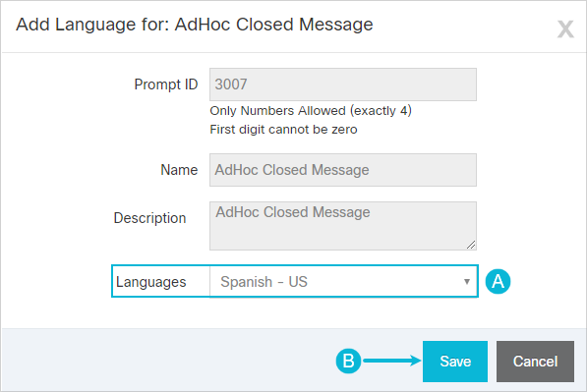Viewport: 587px width, 392px height.
Task: Expand the Languages list via its arrow
Action: (466, 282)
